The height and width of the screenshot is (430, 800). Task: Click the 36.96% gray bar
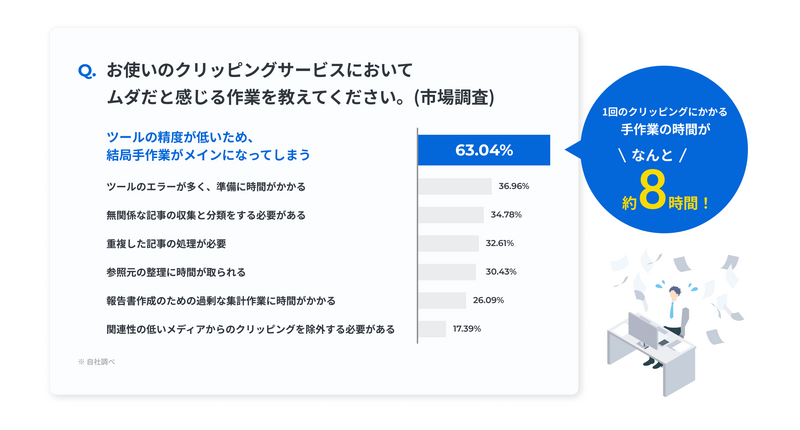coord(455,186)
